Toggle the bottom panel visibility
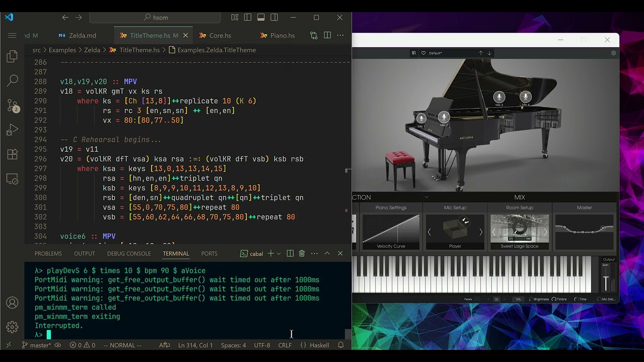 pos(261,17)
